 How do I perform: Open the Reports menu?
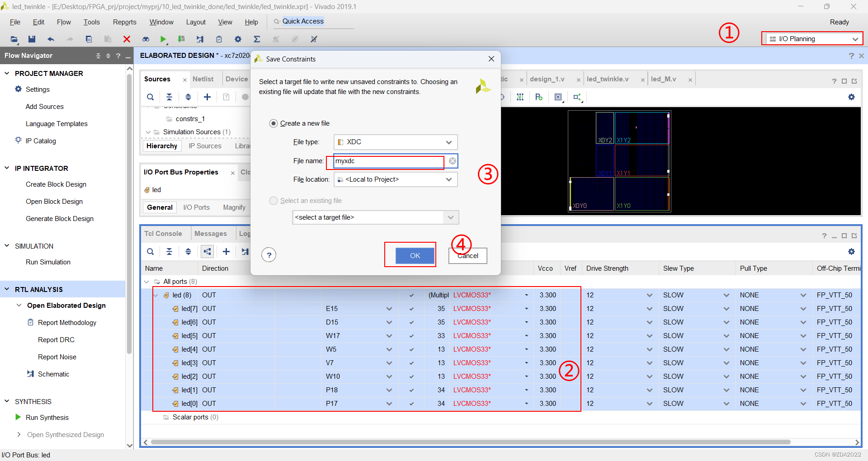(x=124, y=22)
